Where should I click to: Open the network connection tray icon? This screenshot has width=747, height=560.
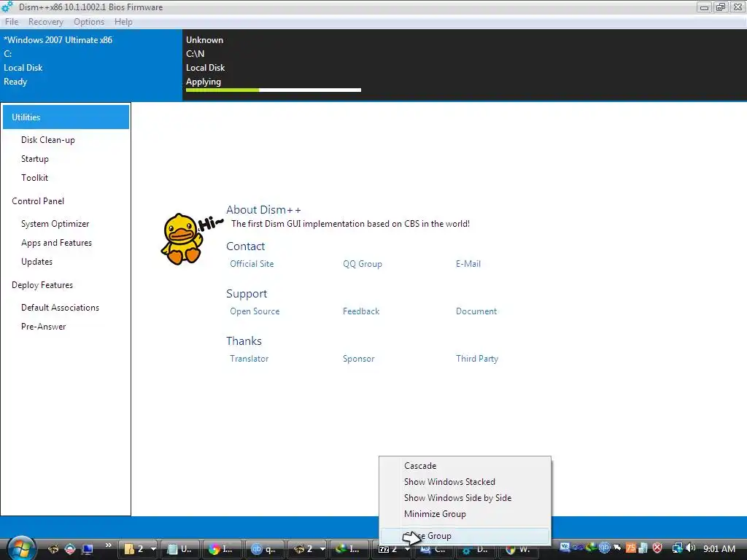[677, 548]
